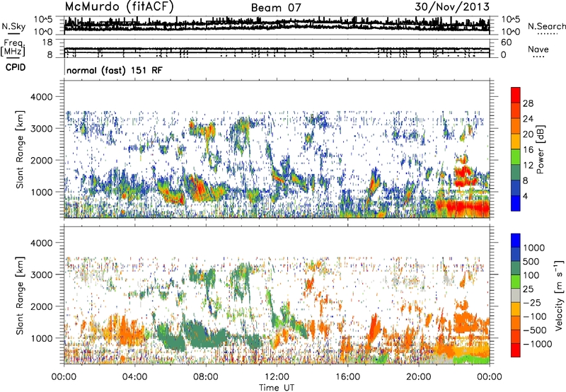This screenshot has width=566, height=392.
Task: Click the 'CPID' row label
Action: [x=16, y=67]
